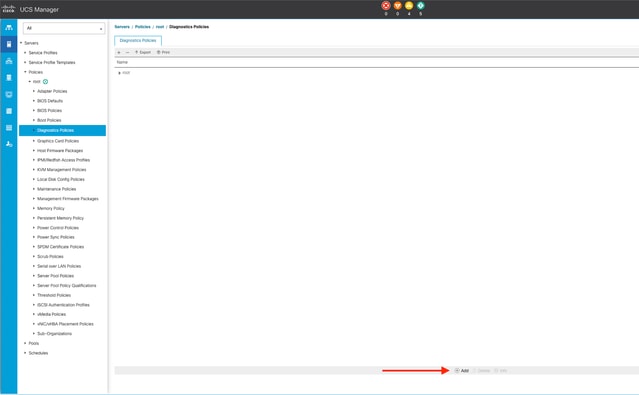
Task: Click the Cisco logo in header
Action: click(x=8, y=9)
